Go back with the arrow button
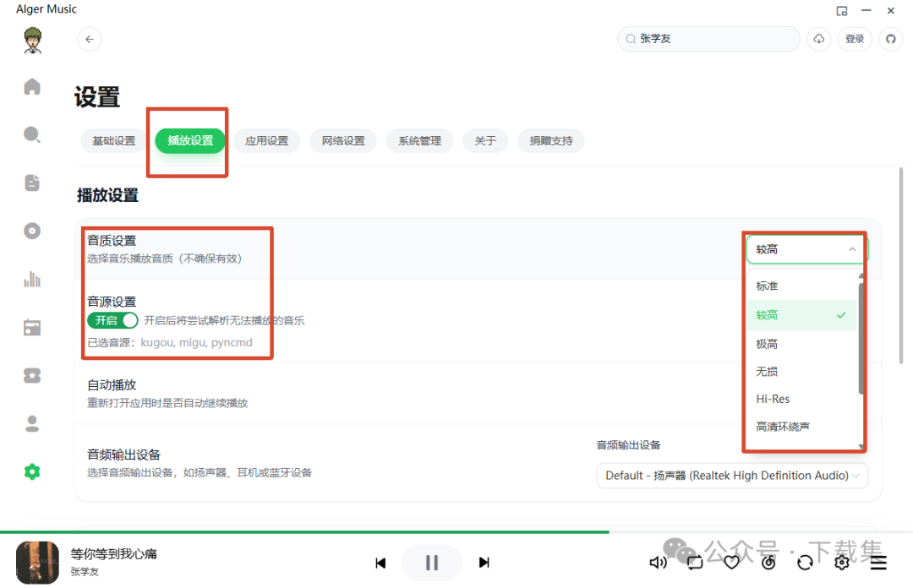This screenshot has height=588, width=913. coord(89,39)
